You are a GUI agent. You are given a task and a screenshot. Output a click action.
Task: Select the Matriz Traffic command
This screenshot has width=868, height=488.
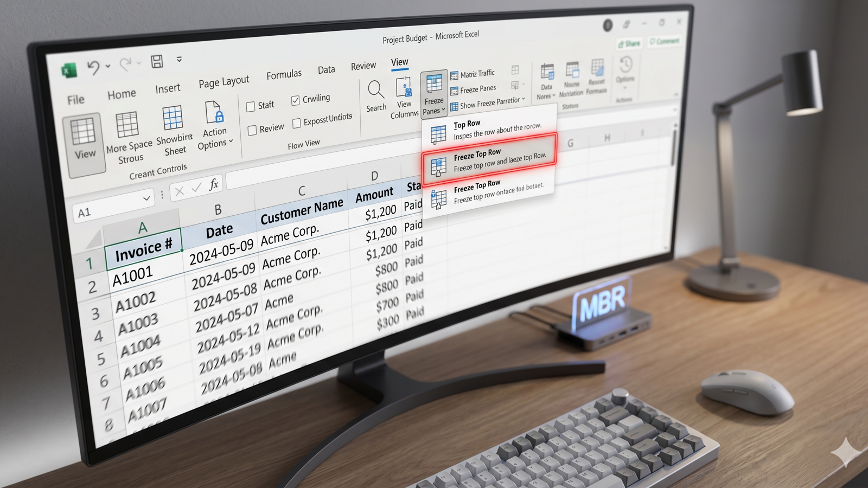[x=473, y=74]
